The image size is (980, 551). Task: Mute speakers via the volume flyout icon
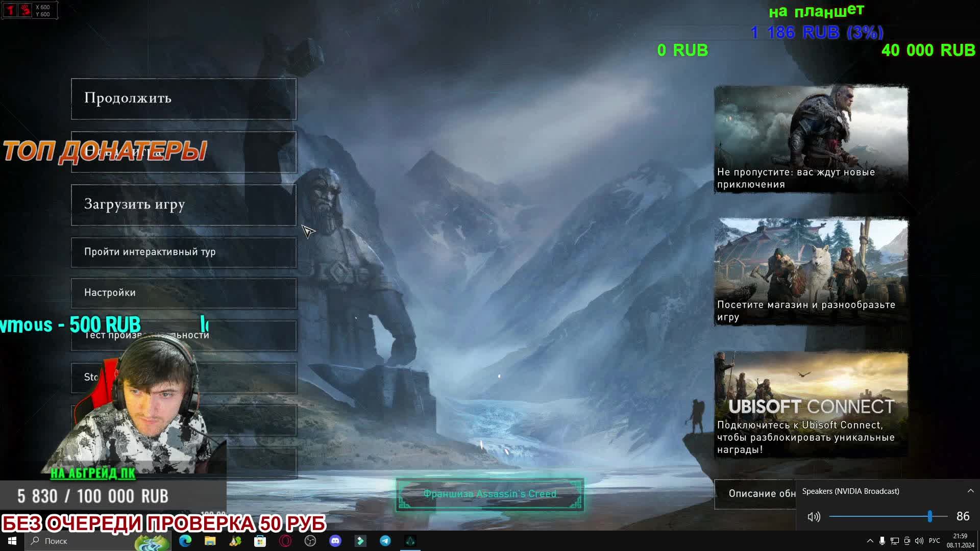click(814, 517)
